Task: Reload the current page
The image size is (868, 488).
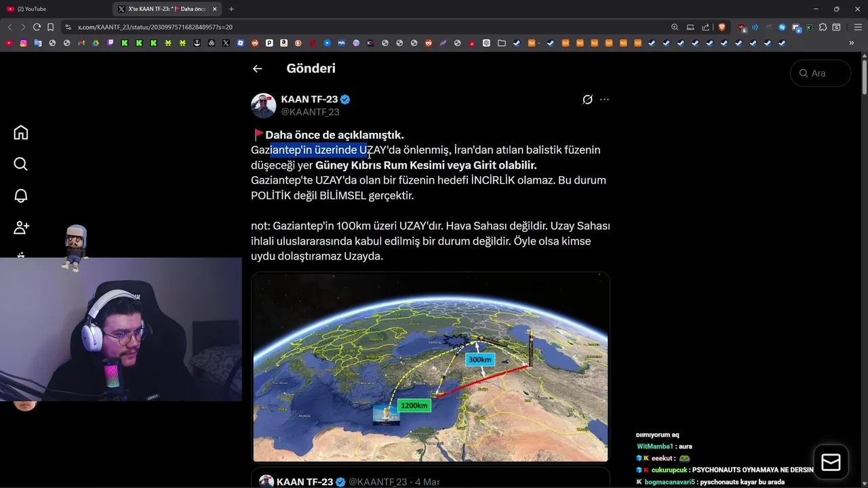Action: (x=37, y=27)
